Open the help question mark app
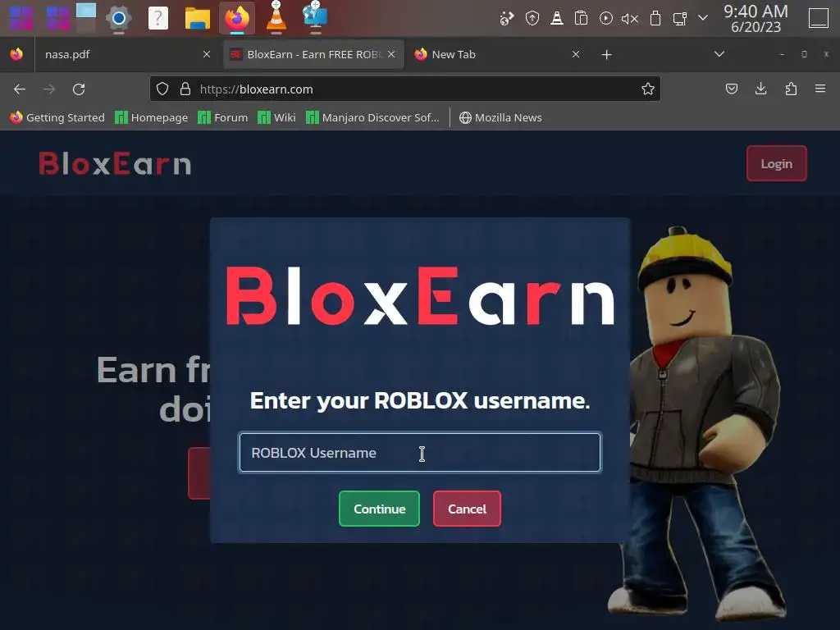This screenshot has height=630, width=840. [x=158, y=18]
